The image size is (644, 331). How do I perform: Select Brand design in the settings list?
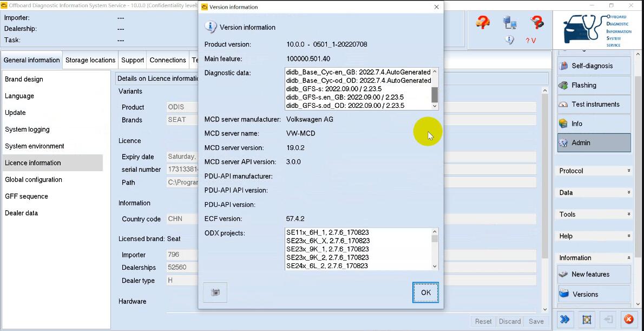click(52, 79)
